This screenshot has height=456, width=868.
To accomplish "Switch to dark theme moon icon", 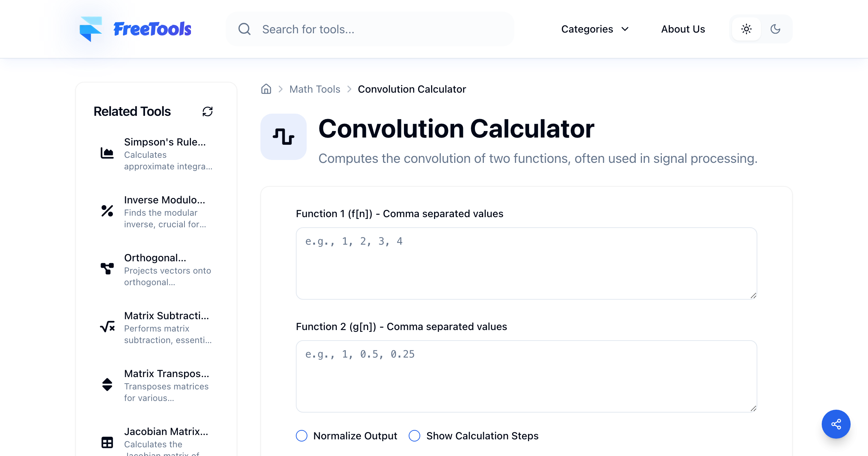I will click(775, 29).
